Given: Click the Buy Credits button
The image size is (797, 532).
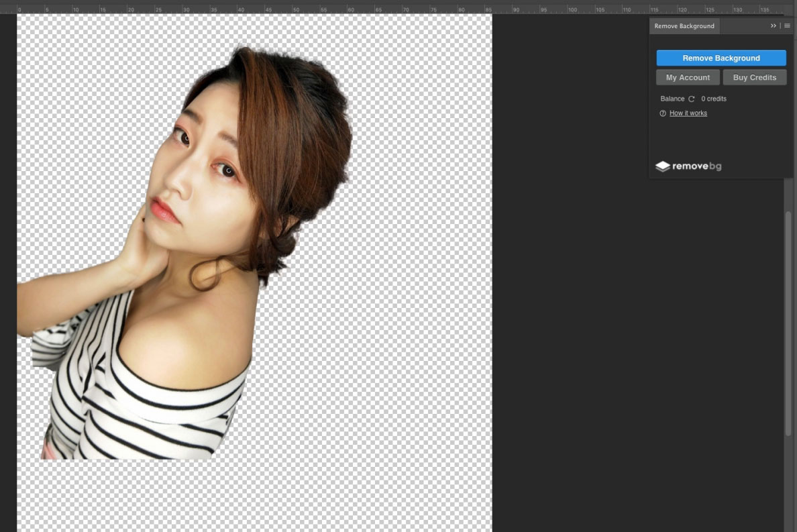Looking at the screenshot, I should click(x=754, y=76).
